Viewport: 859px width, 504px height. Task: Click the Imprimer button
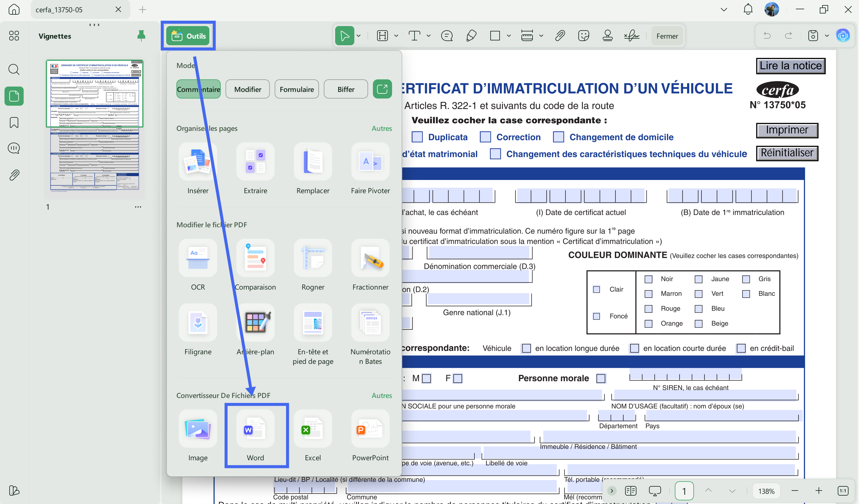tap(787, 130)
